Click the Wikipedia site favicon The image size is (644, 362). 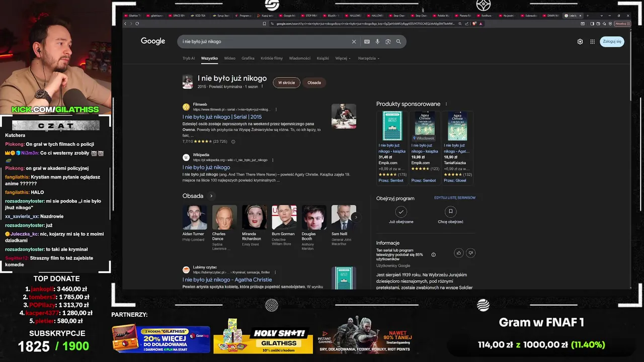click(186, 157)
